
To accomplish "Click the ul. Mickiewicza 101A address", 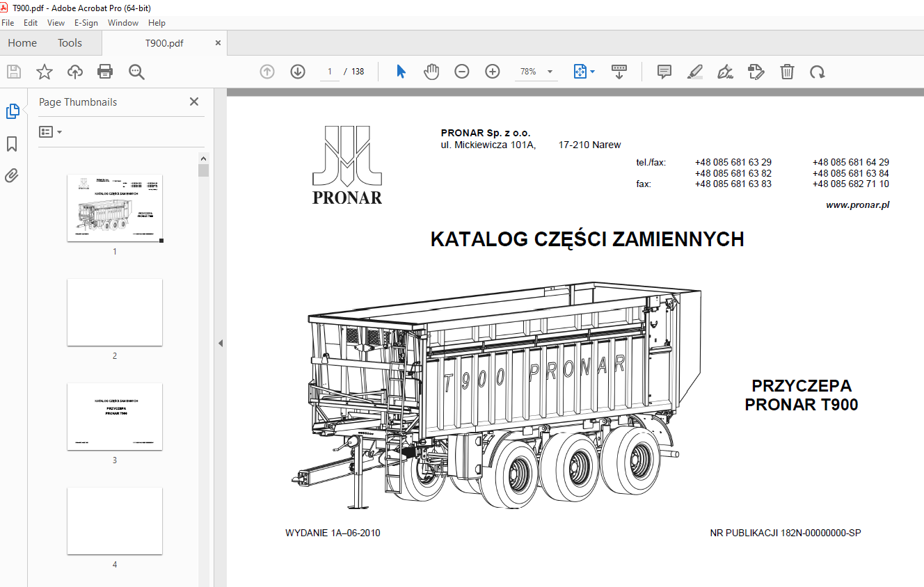I will click(x=488, y=145).
